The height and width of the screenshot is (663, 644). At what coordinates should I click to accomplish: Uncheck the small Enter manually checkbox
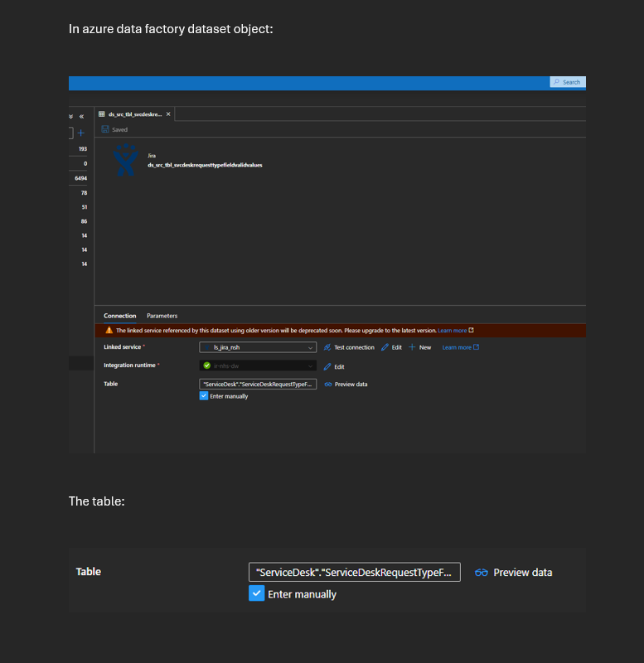coord(204,396)
